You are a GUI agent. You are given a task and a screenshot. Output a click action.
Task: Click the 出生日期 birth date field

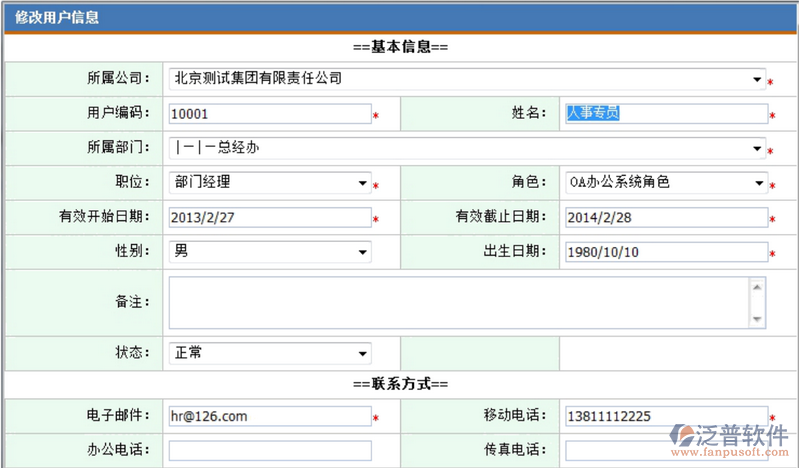tap(665, 252)
